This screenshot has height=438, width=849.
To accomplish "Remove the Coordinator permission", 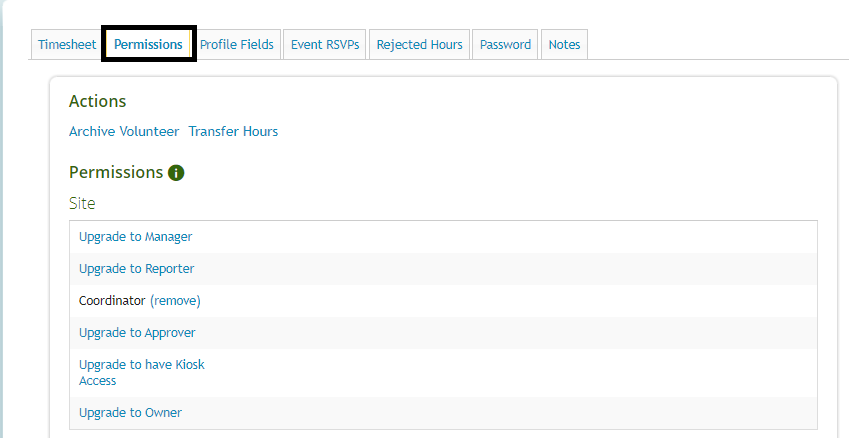I will click(x=175, y=301).
